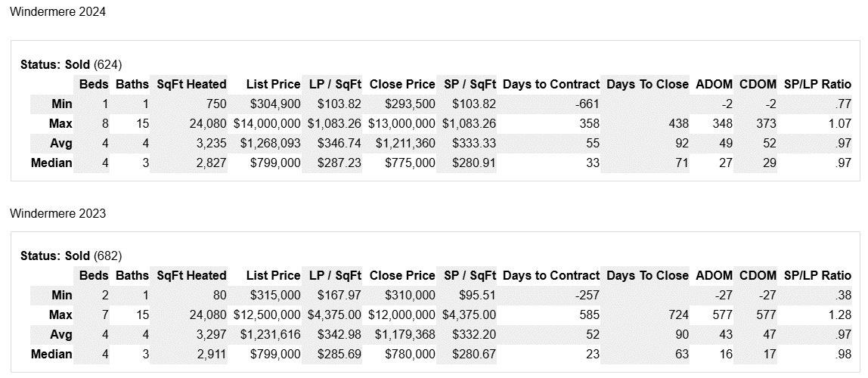Click the Status: Sold (682) label
868x378 pixels.
point(71,256)
